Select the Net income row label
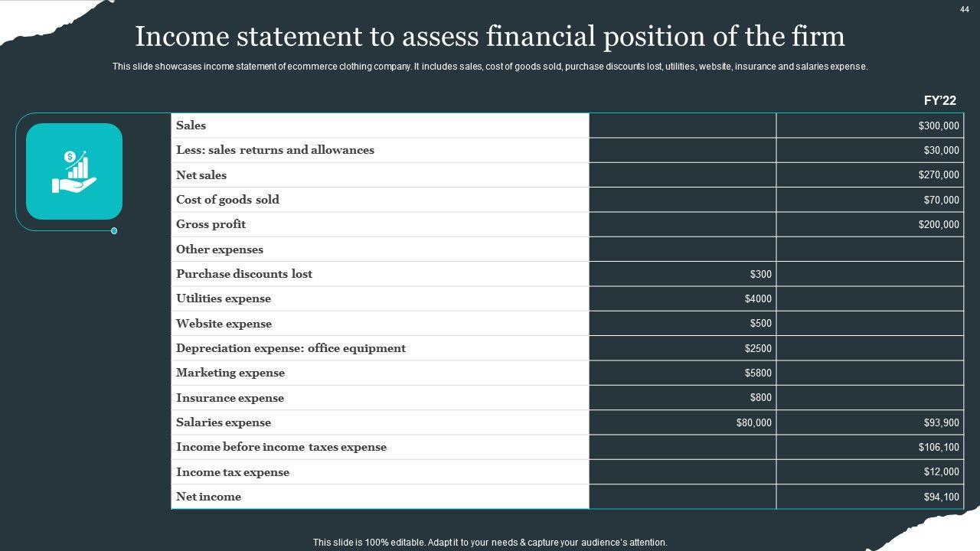 click(x=208, y=497)
